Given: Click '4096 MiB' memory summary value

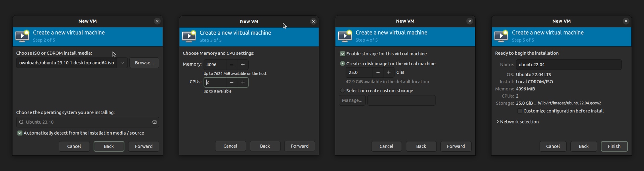Looking at the screenshot, I should point(525,89).
